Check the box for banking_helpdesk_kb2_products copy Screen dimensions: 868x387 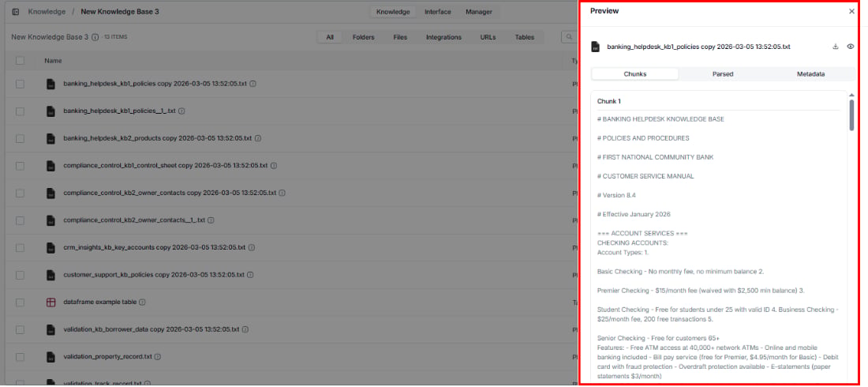click(20, 139)
